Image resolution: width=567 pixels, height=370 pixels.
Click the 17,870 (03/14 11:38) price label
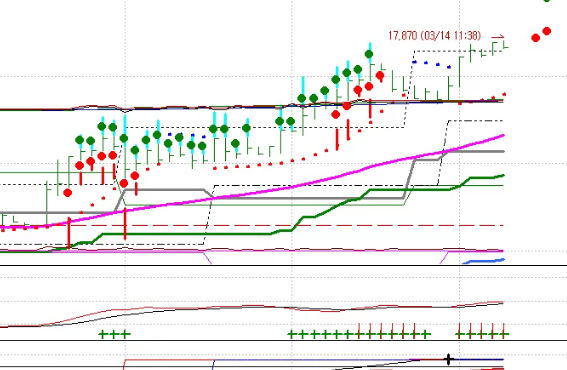(x=434, y=36)
